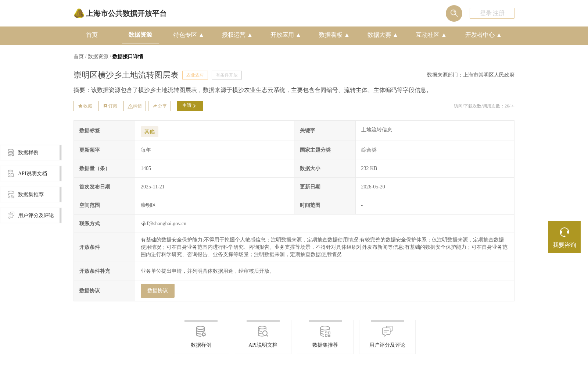Expand the 数据大赛 menu
Image resolution: width=588 pixels, height=368 pixels.
[x=382, y=35]
